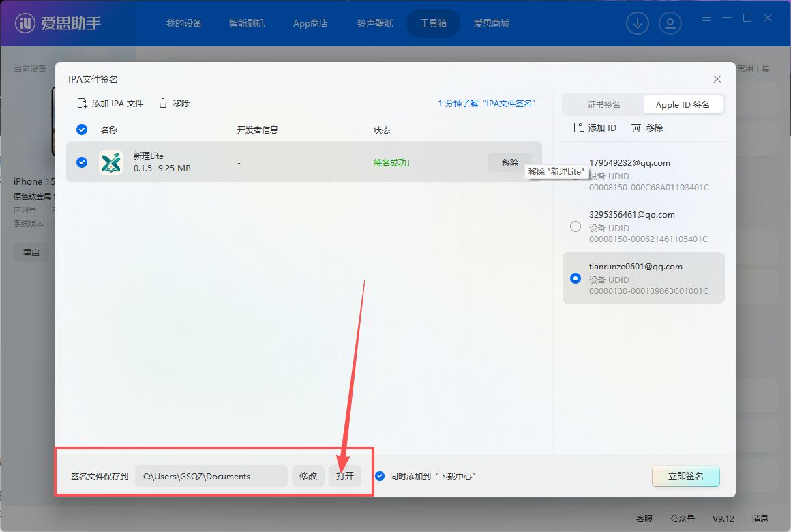
Task: Click the save path field C:\Users\GSQZ\Documents
Action: click(211, 476)
